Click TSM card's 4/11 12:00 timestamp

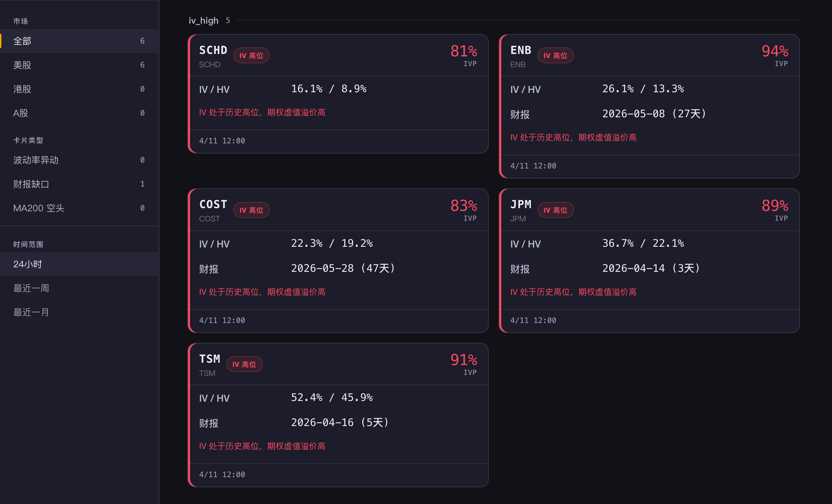click(222, 474)
